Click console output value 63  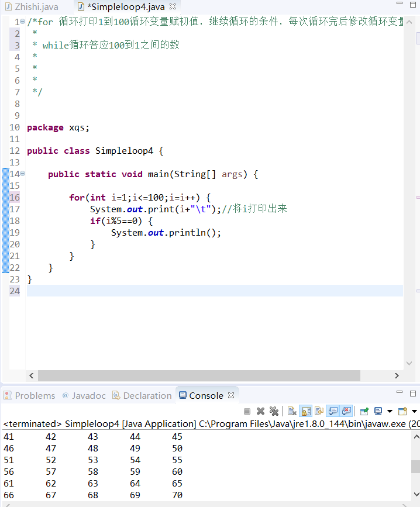coord(93,484)
